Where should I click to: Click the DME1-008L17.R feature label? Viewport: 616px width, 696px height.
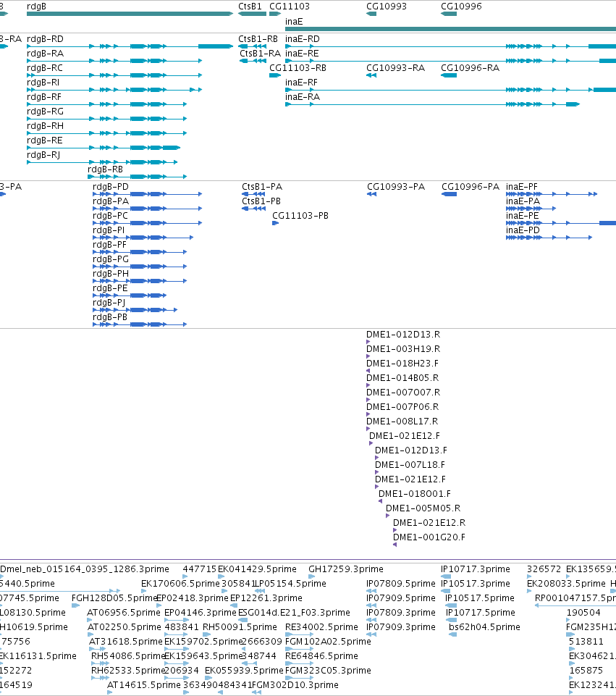pyautogui.click(x=402, y=422)
